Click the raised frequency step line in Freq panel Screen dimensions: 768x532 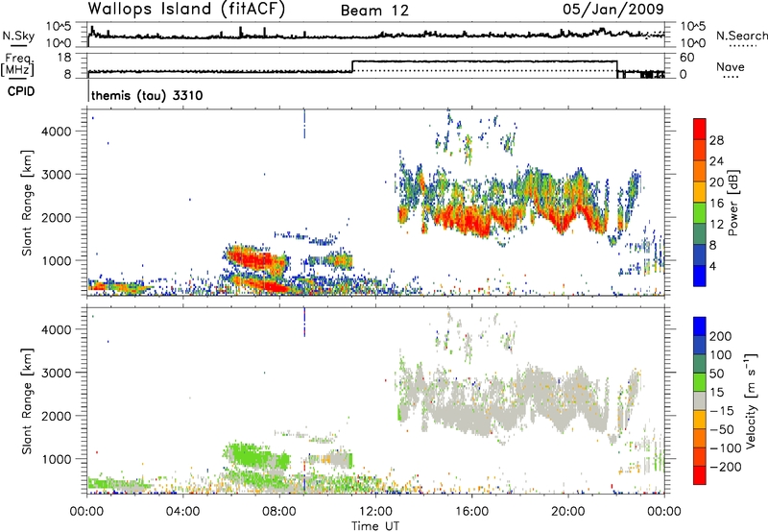pos(485,61)
